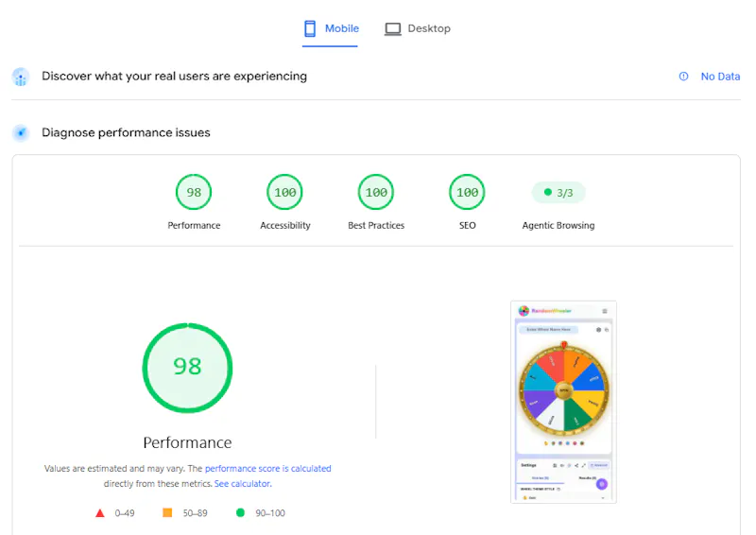
Task: Click the Accessibility label text
Action: tap(285, 225)
